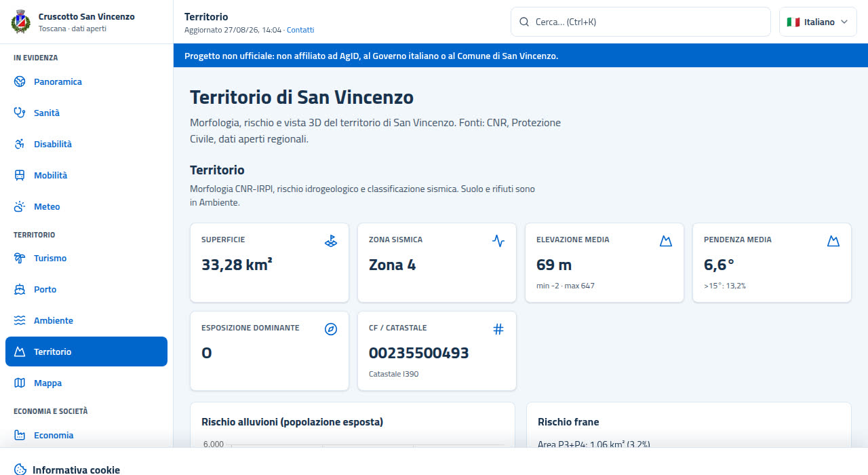868x475 pixels.
Task: Select the Ambiente menu item
Action: [86, 320]
